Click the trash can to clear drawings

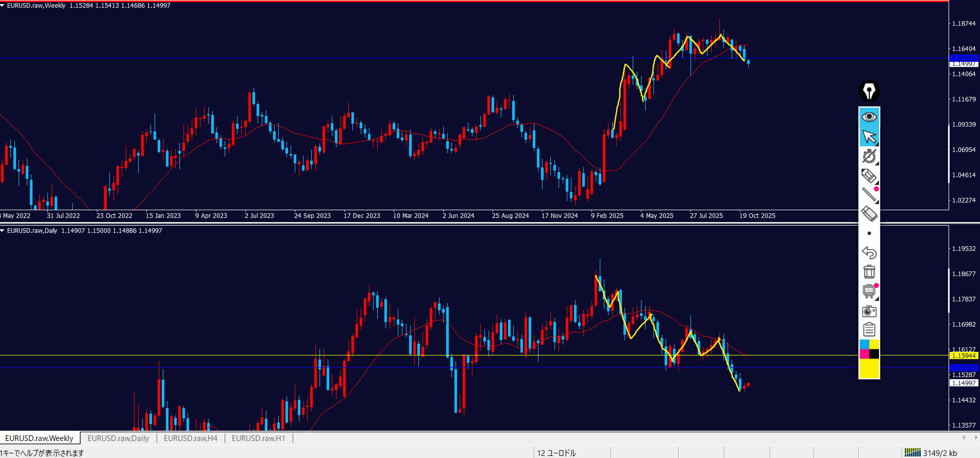(x=869, y=272)
